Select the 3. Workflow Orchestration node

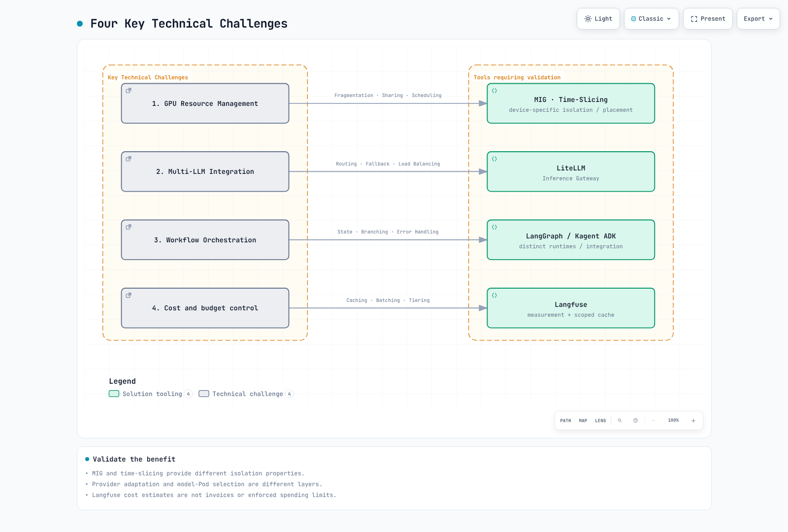pos(205,240)
